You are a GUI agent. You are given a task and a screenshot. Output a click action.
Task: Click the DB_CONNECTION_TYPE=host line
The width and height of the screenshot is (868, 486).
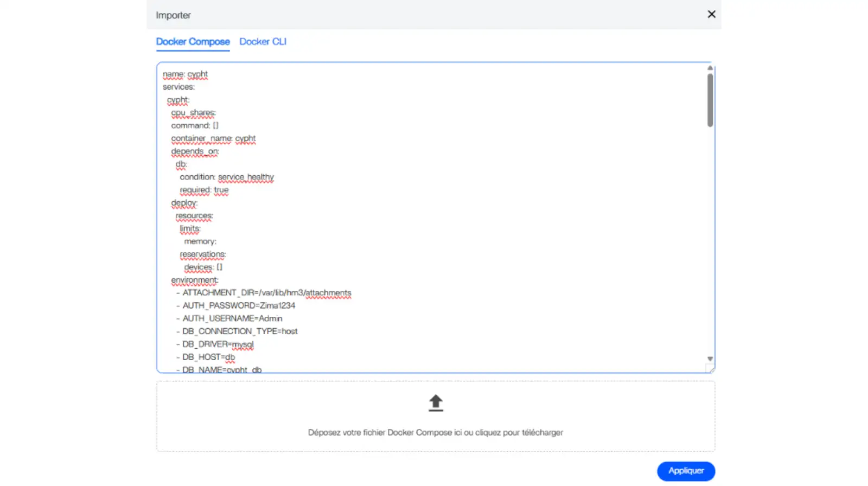click(x=240, y=331)
